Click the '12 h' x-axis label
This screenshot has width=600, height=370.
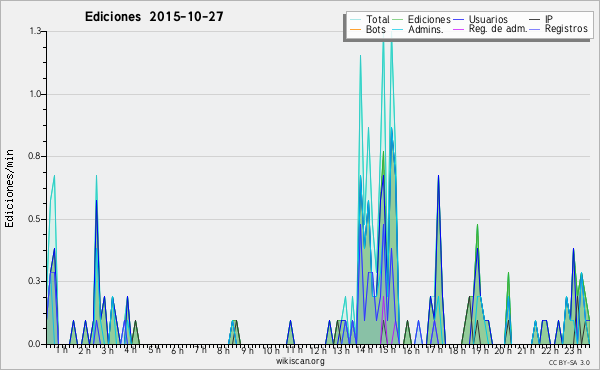tap(318, 350)
